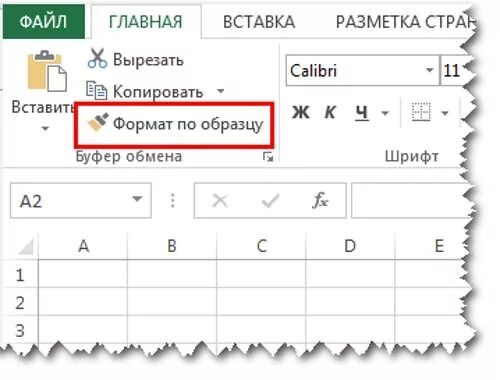
Task: Click cell A1
Action: pos(83,274)
